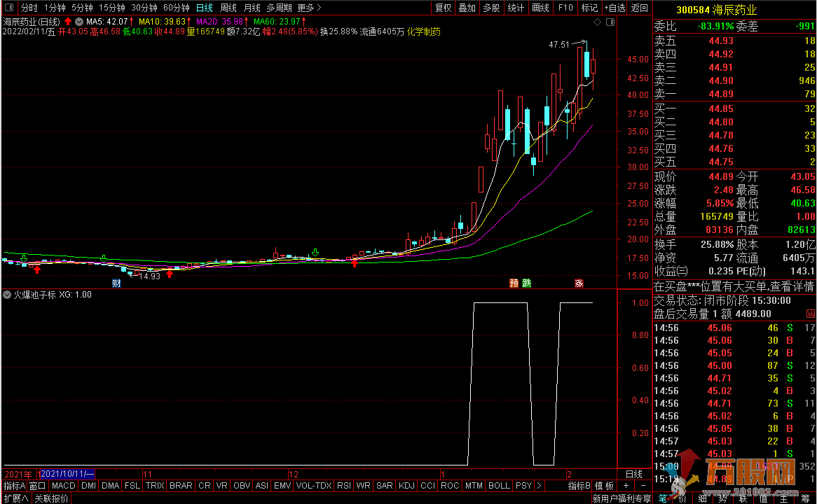Expand the 更多 period options
Screen dimensions: 817x504
pyautogui.click(x=309, y=8)
